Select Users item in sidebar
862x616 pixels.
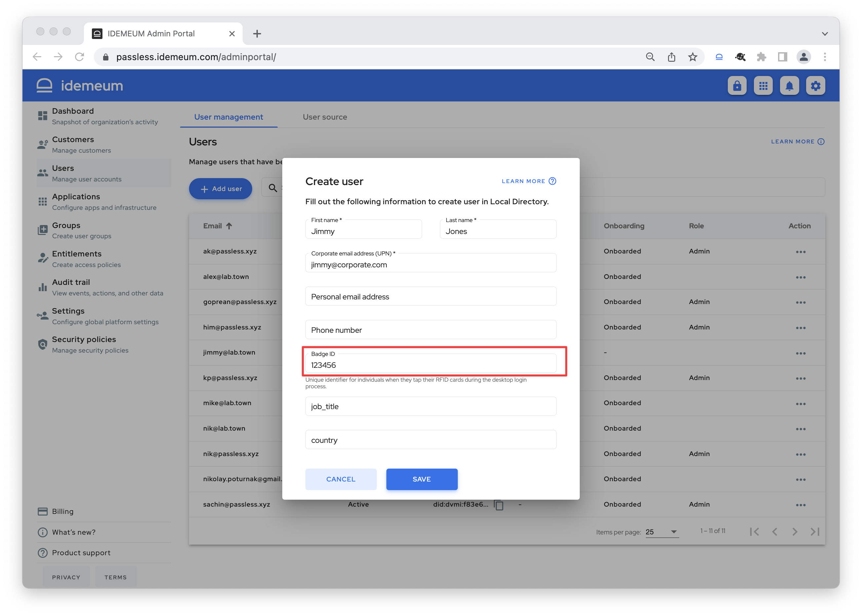[x=104, y=173]
